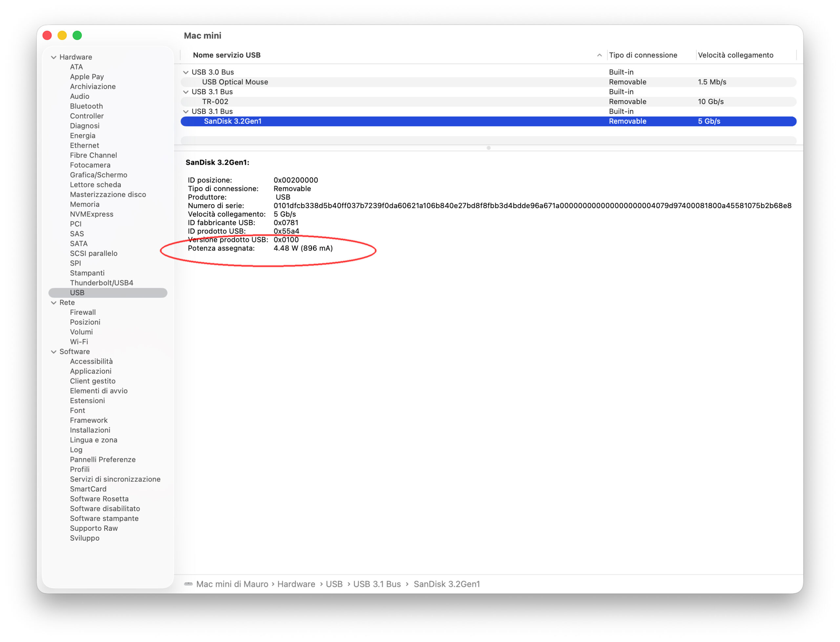
Task: Click the sort arrow in name column header
Action: [599, 55]
